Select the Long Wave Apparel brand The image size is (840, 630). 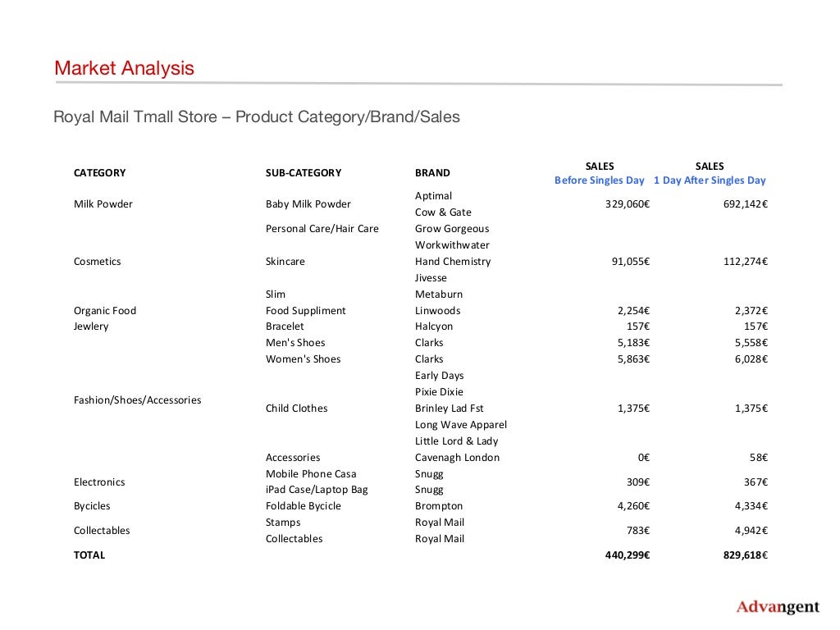(461, 425)
